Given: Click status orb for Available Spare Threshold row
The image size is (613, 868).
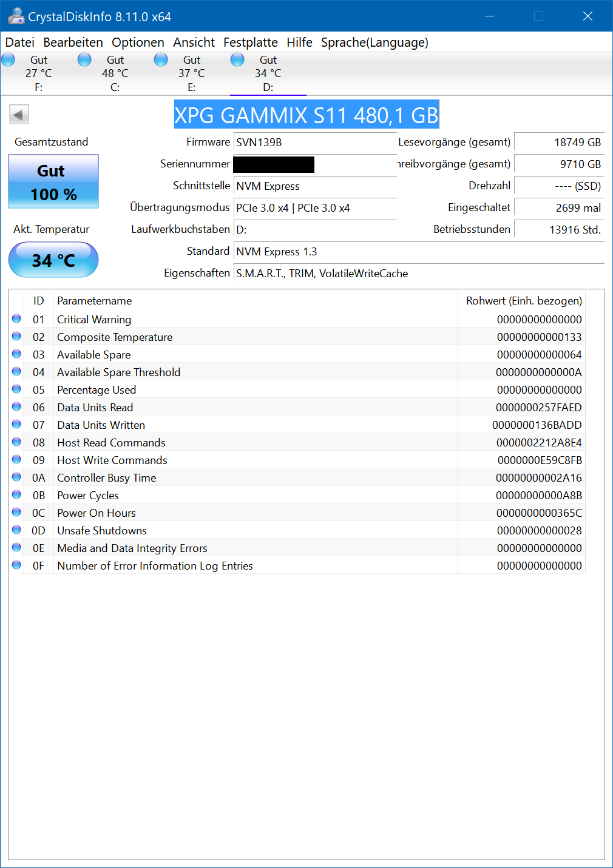Looking at the screenshot, I should [x=16, y=371].
